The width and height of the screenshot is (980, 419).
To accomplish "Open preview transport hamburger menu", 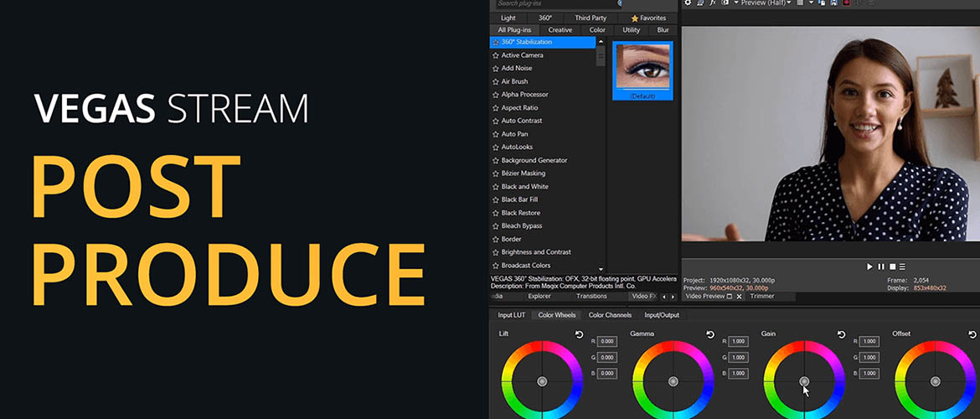I will coord(902,266).
